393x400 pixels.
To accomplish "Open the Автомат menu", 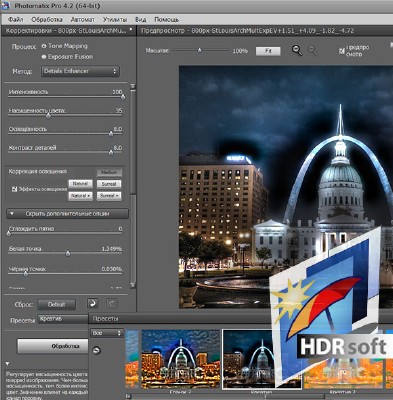I will pos(83,20).
